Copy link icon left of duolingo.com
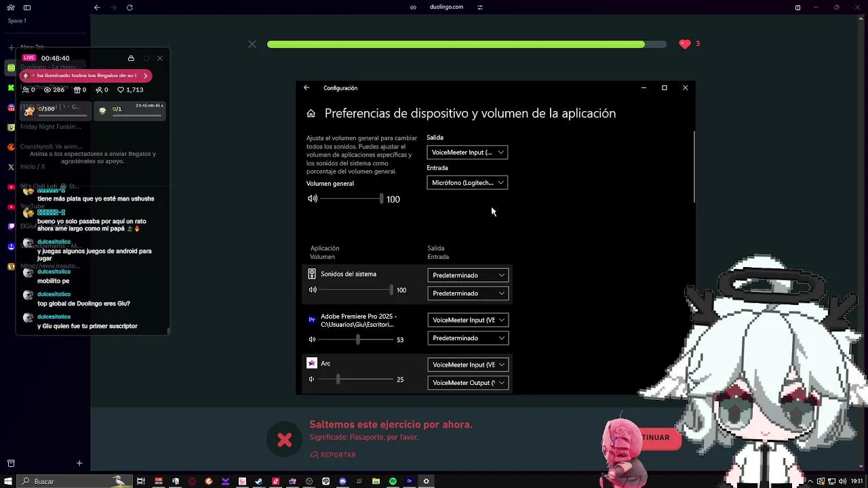The height and width of the screenshot is (488, 868). tap(413, 7)
